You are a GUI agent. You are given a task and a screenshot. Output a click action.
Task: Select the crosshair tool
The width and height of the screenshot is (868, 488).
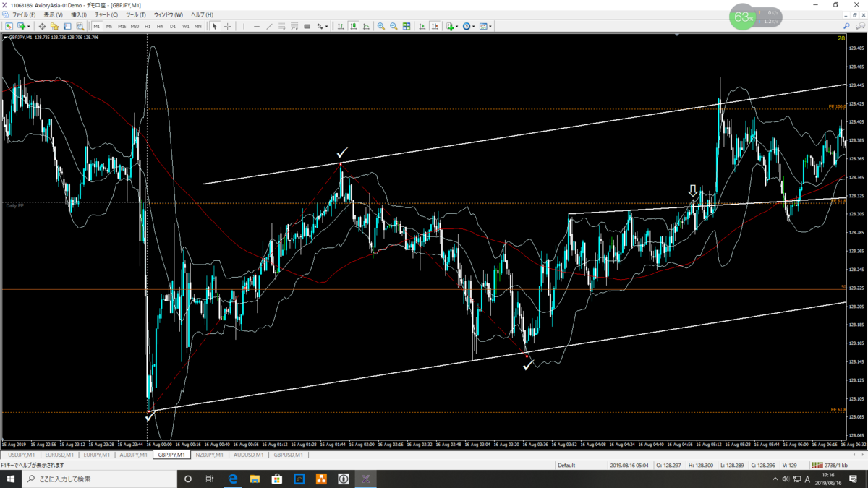tap(227, 26)
